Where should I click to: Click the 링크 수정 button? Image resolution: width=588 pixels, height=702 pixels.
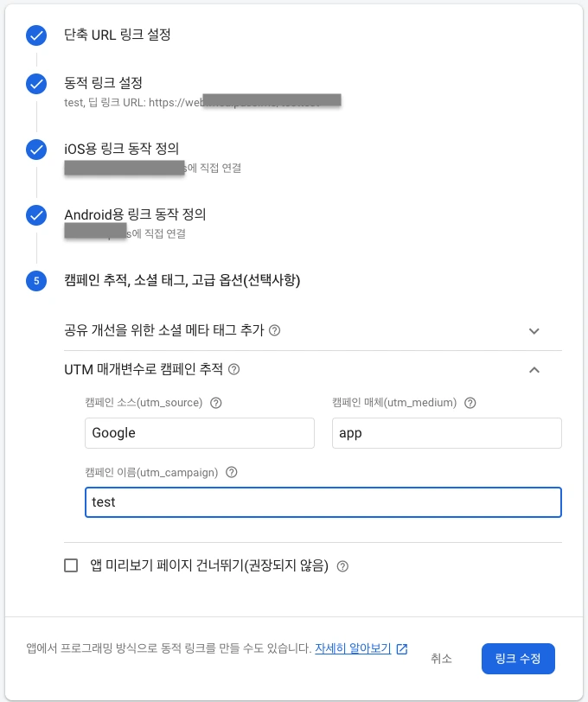pos(518,659)
